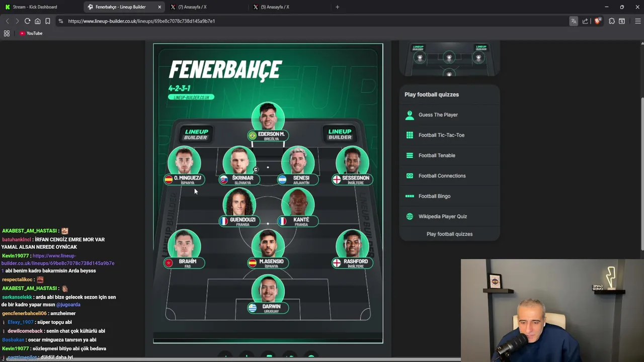The width and height of the screenshot is (644, 362).
Task: Select goalkeeper Ederson M. portrait
Action: [268, 119]
